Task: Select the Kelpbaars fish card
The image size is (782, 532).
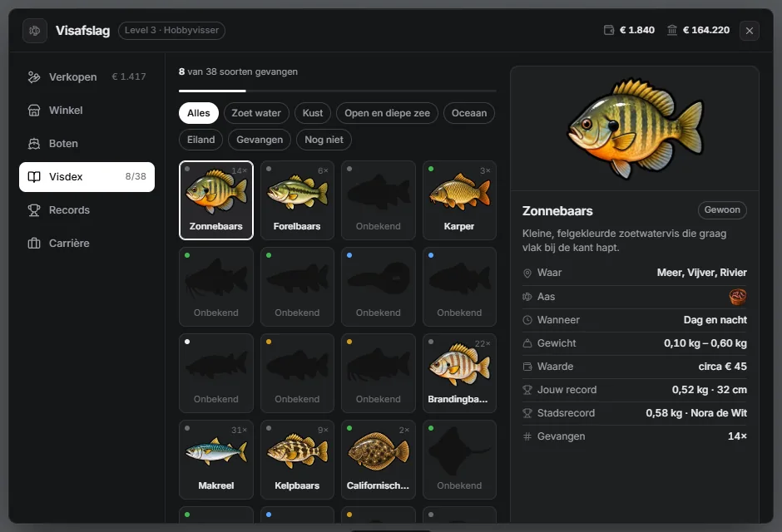Action: (297, 460)
